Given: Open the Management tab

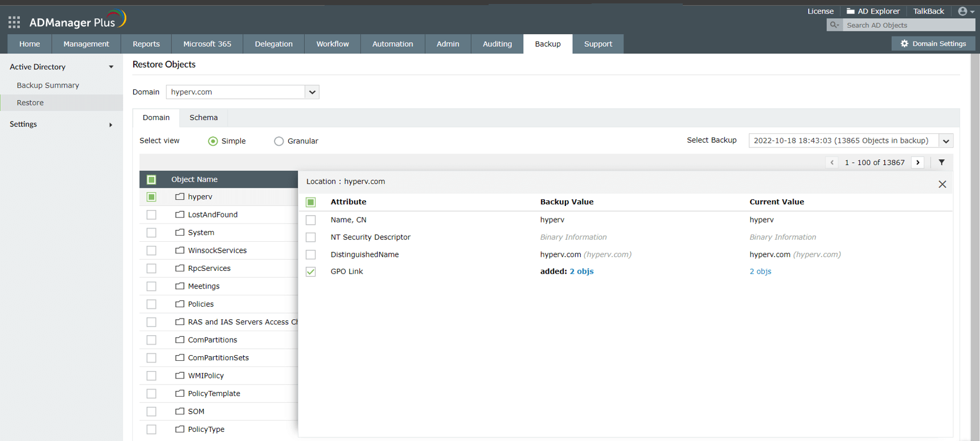Looking at the screenshot, I should click(x=86, y=44).
